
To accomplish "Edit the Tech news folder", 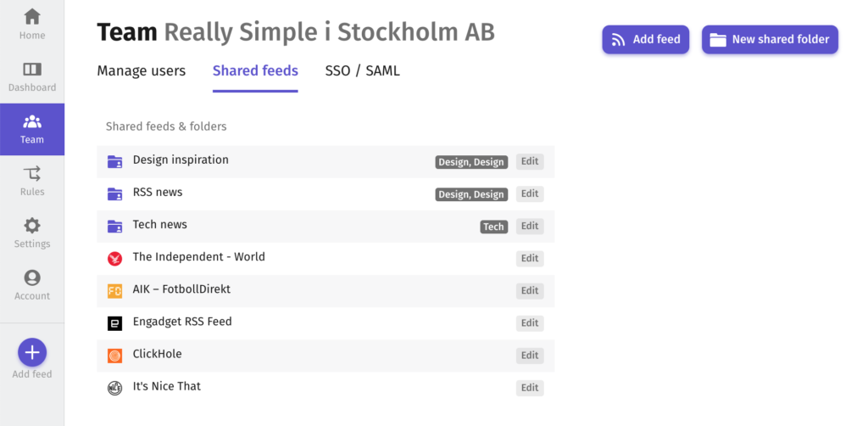I will (530, 226).
